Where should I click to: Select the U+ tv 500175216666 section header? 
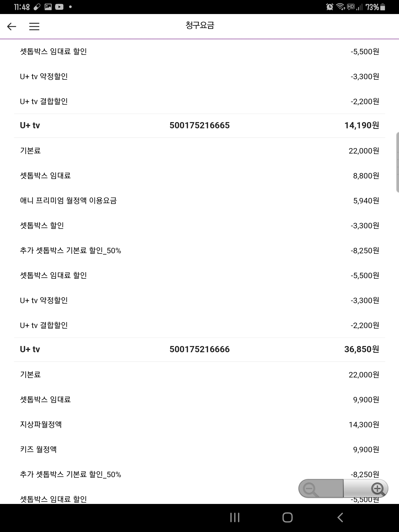(x=199, y=349)
